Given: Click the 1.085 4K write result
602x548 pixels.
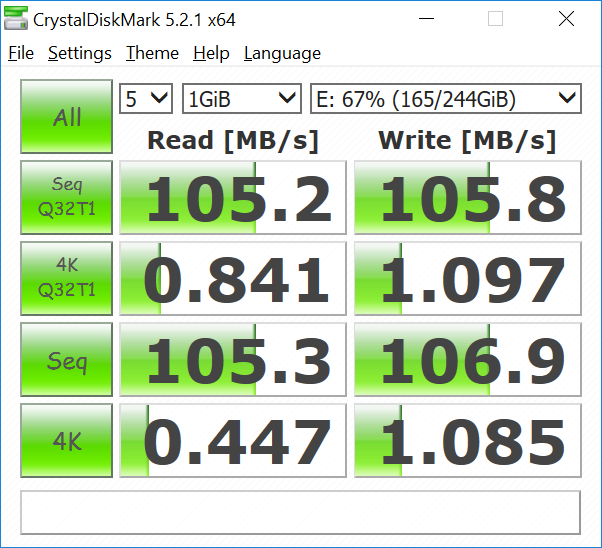Looking at the screenshot, I should [x=467, y=441].
